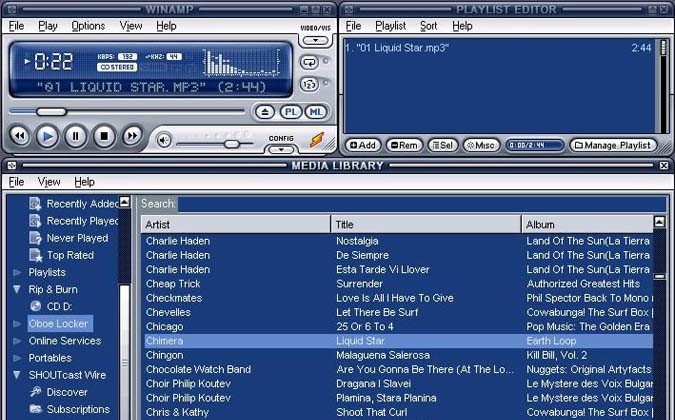Screen dimensions: 675x420
Task: Open the Playlist menu in Playlist Editor
Action: tap(390, 26)
